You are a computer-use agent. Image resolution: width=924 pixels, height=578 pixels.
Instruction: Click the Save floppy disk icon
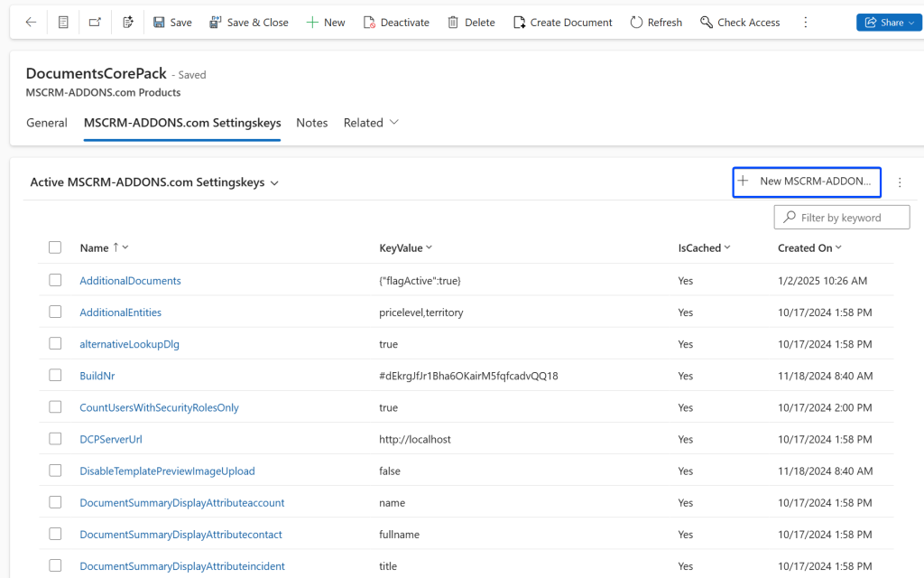(x=159, y=23)
